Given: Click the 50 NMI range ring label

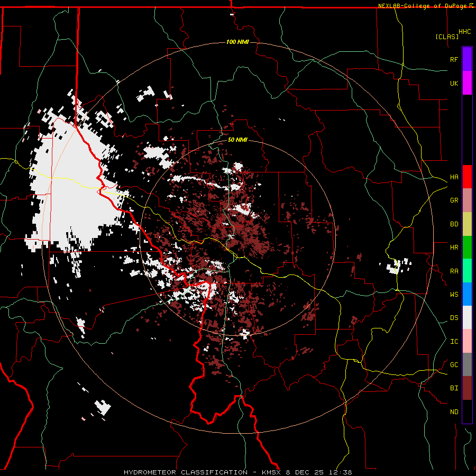Looking at the screenshot, I should click(x=237, y=140).
